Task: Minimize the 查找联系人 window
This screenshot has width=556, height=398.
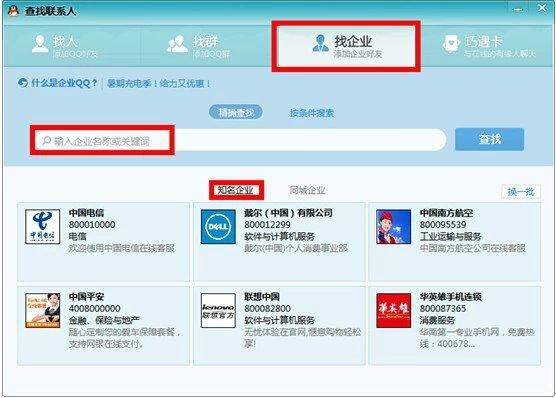Action: click(518, 9)
